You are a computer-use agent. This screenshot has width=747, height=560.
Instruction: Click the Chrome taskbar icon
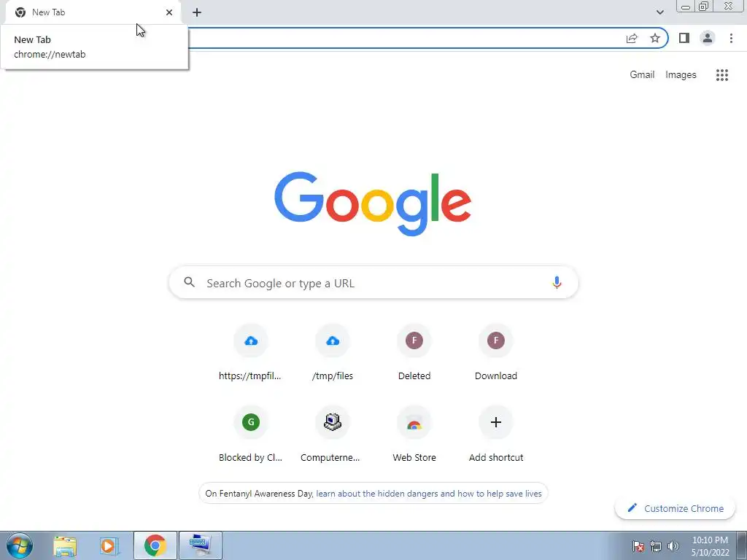[x=155, y=545]
